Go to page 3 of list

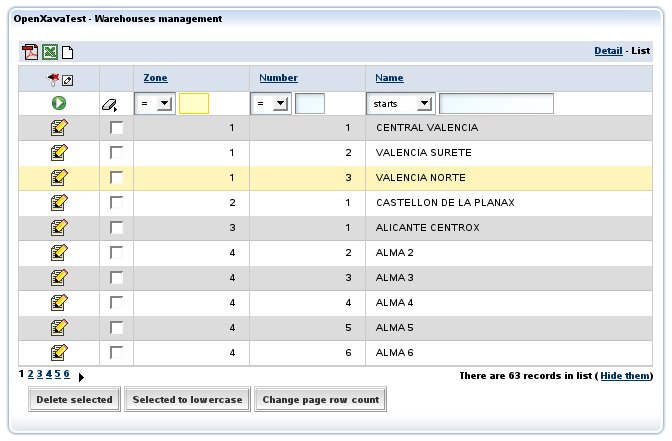click(39, 374)
